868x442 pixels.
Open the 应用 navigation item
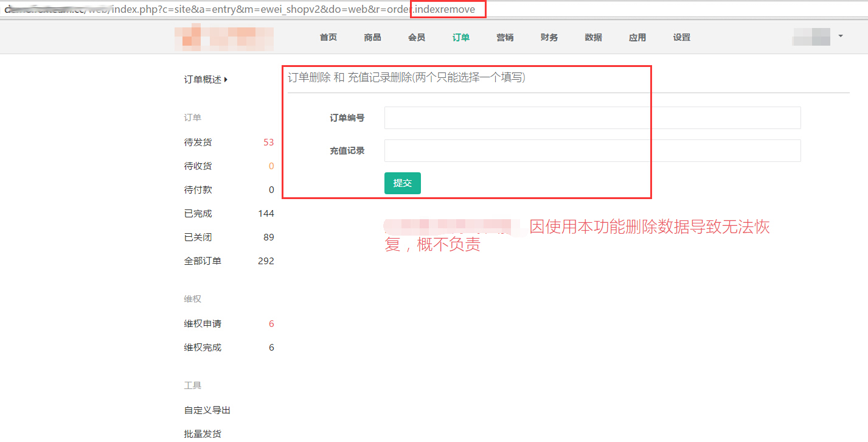(x=637, y=38)
